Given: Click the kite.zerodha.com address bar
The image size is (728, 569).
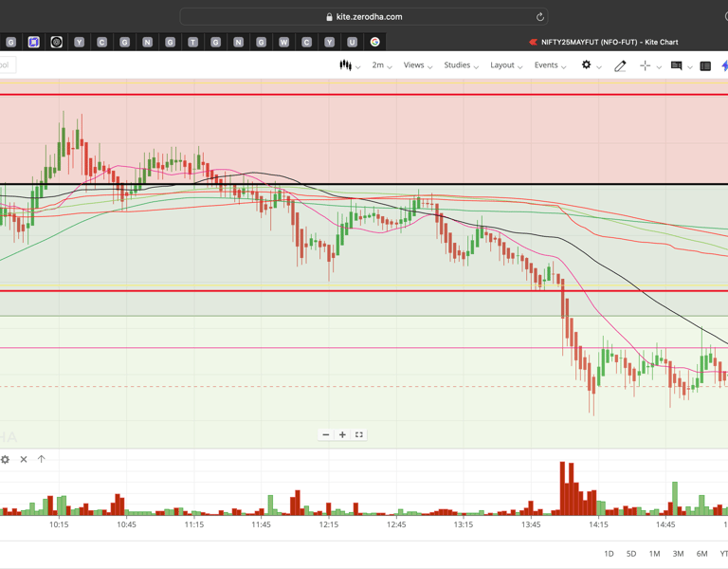Looking at the screenshot, I should pyautogui.click(x=364, y=17).
